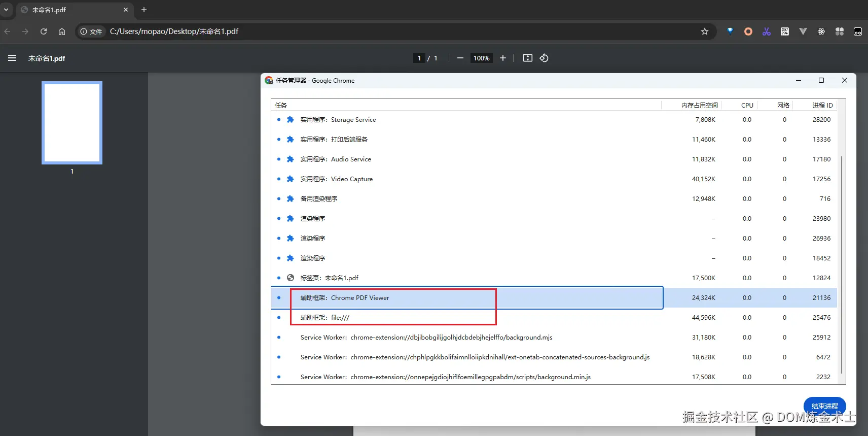Click the 结束进程 end process button

(824, 406)
